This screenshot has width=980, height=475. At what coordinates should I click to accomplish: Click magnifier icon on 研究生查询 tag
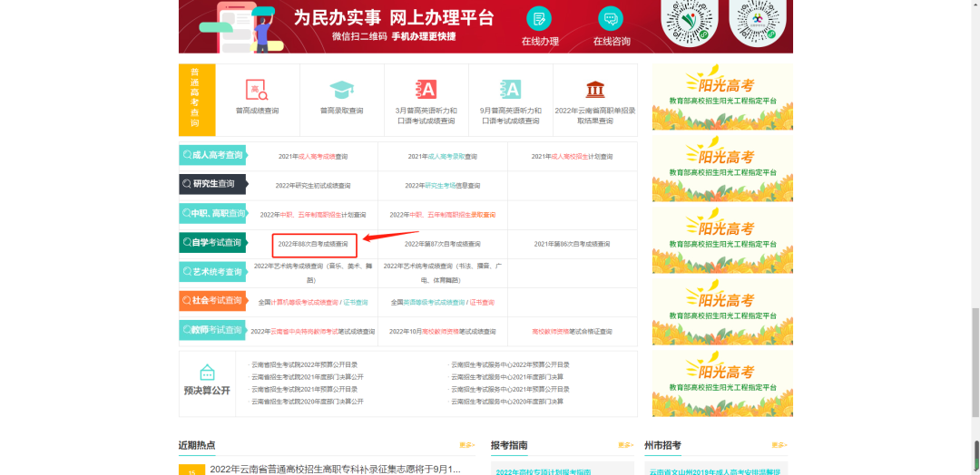187,183
